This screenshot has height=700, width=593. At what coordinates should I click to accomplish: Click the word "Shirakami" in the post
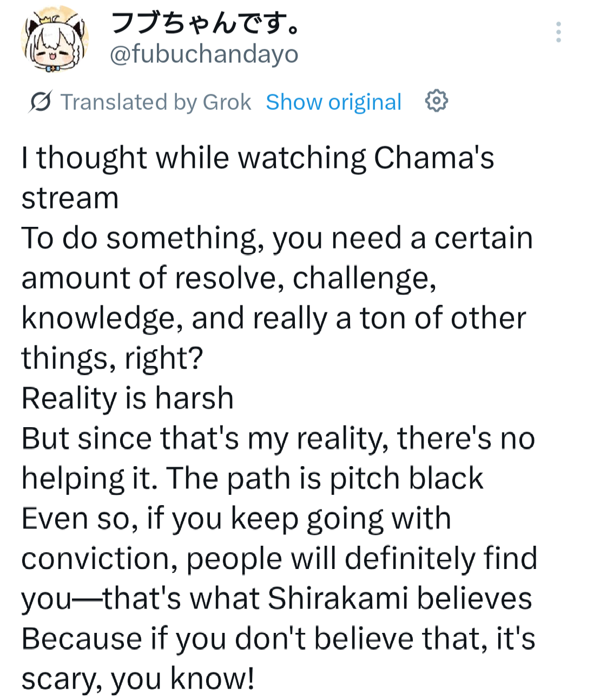coord(338,599)
